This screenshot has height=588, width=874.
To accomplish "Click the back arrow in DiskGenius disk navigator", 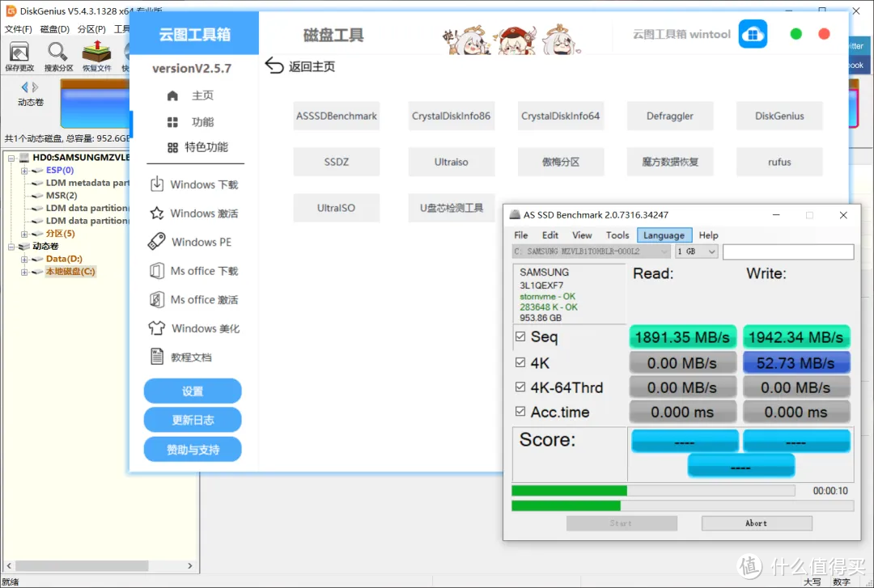I will [x=24, y=87].
